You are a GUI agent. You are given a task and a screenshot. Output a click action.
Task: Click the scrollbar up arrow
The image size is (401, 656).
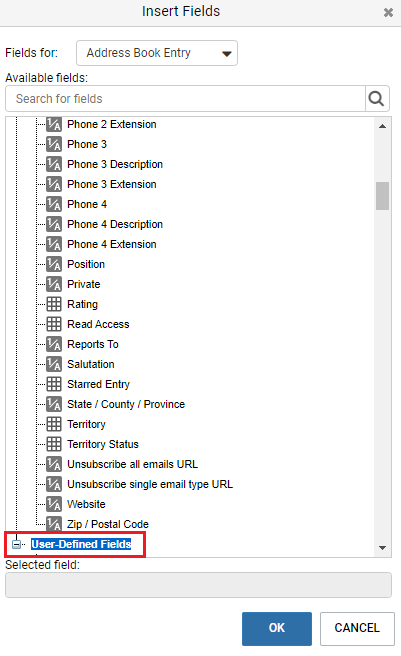(383, 126)
